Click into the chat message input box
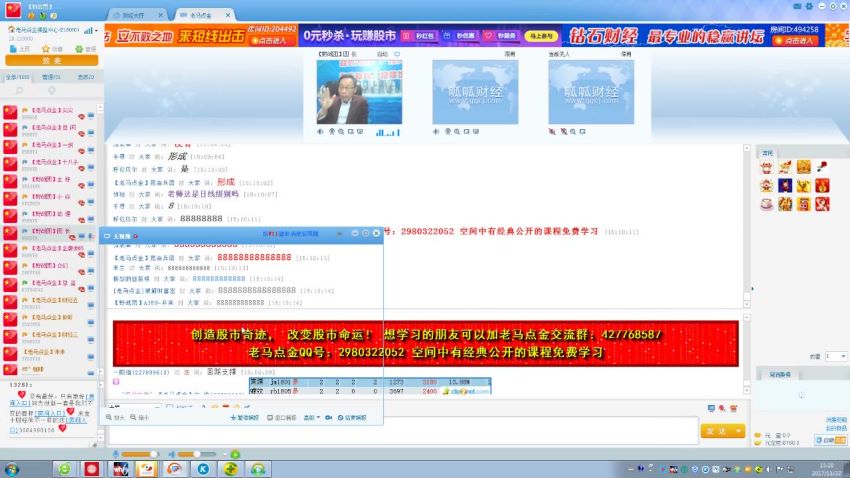 tap(403, 431)
